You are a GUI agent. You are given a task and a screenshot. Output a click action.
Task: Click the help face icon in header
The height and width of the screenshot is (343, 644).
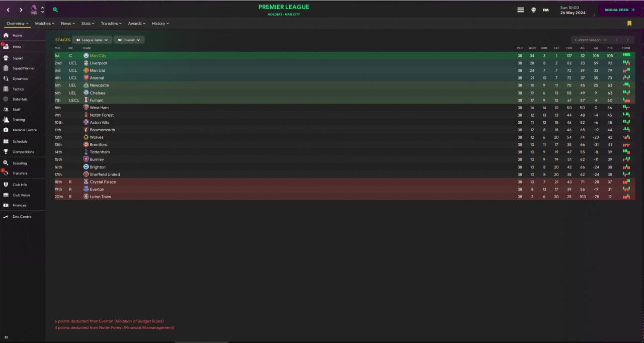click(533, 10)
